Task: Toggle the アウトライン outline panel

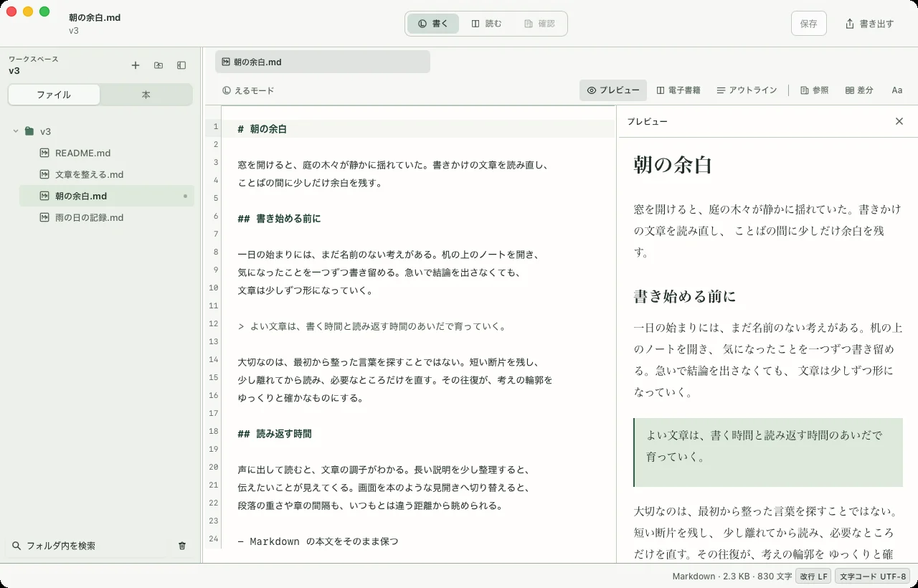Action: pos(747,90)
